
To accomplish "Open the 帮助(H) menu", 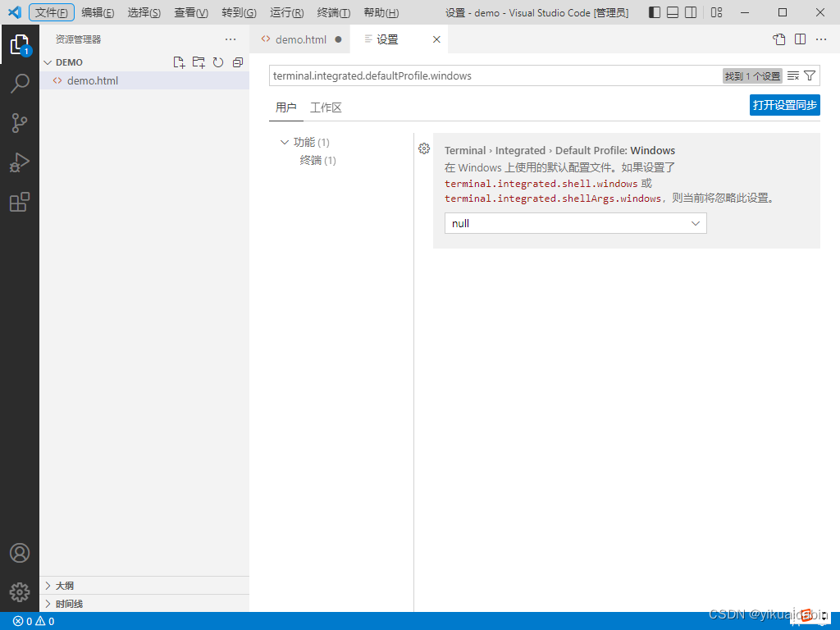I will coord(381,12).
